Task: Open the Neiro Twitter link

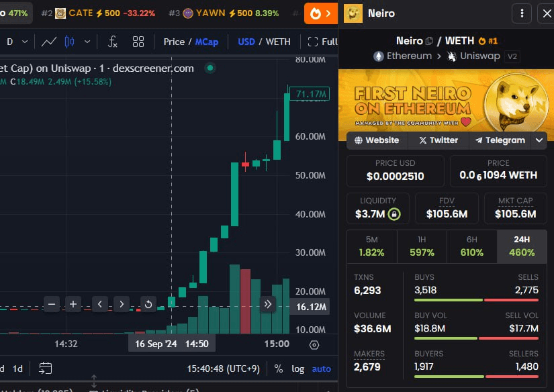Action: pyautogui.click(x=438, y=140)
